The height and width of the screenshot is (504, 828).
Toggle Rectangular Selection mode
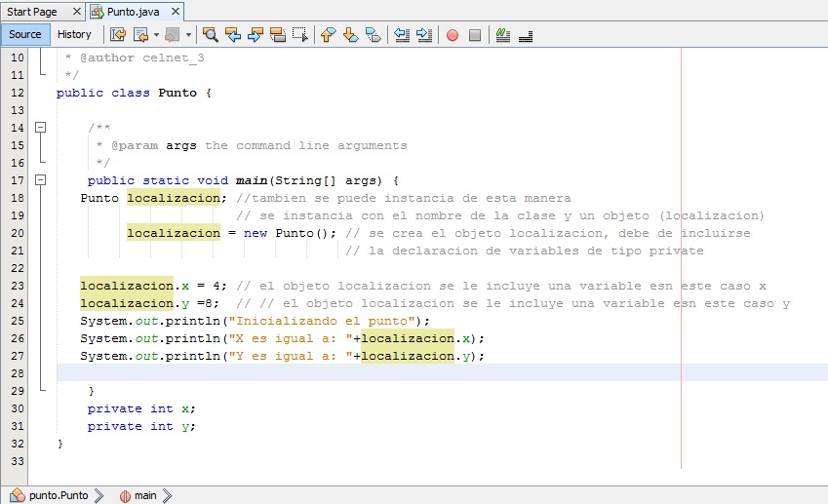pyautogui.click(x=300, y=35)
